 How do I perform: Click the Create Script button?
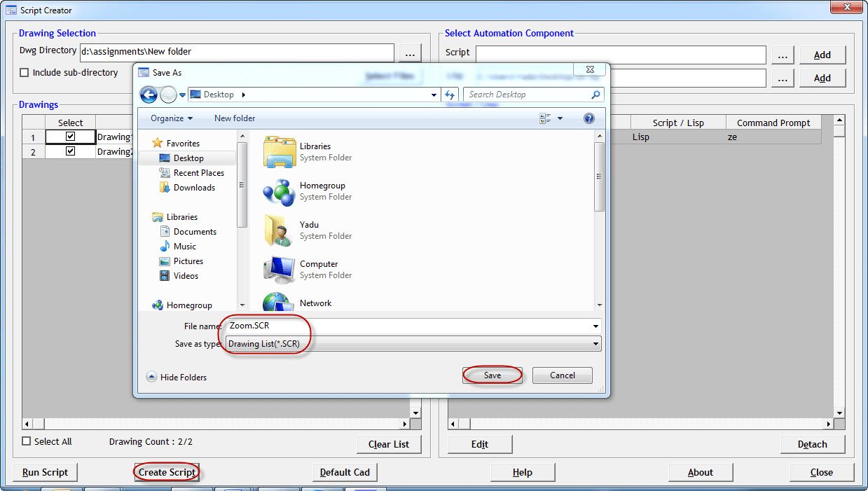(166, 472)
